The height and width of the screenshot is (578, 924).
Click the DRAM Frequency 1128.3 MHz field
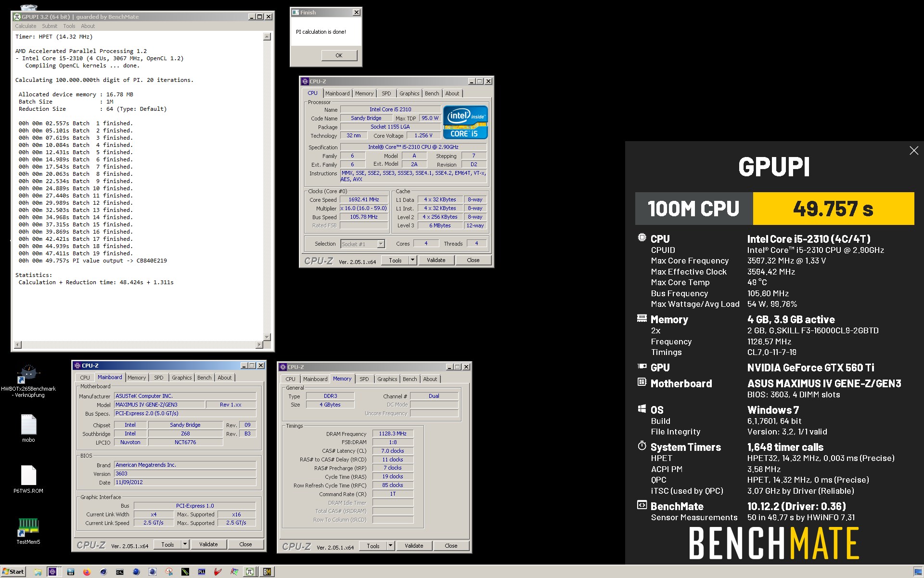pyautogui.click(x=393, y=433)
